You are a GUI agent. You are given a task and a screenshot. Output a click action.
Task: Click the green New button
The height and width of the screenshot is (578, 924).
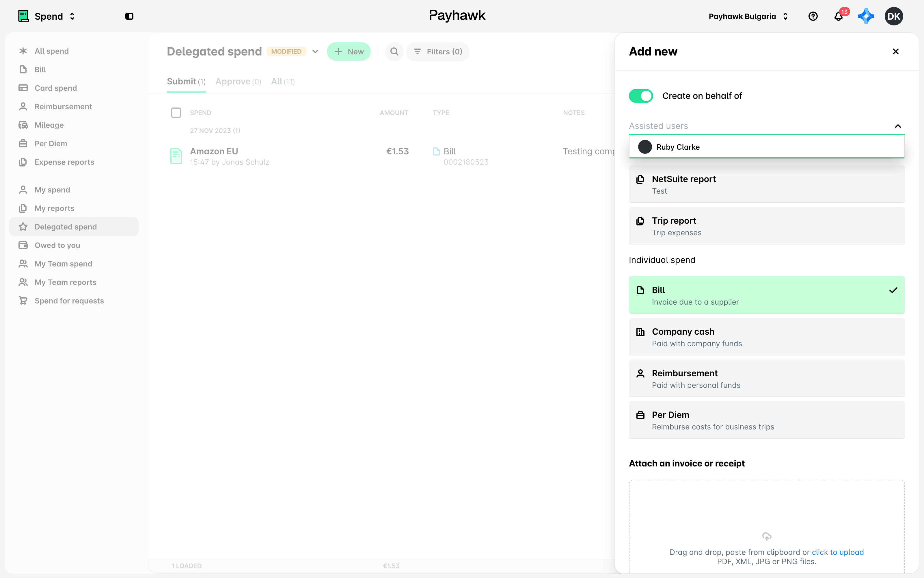(349, 52)
